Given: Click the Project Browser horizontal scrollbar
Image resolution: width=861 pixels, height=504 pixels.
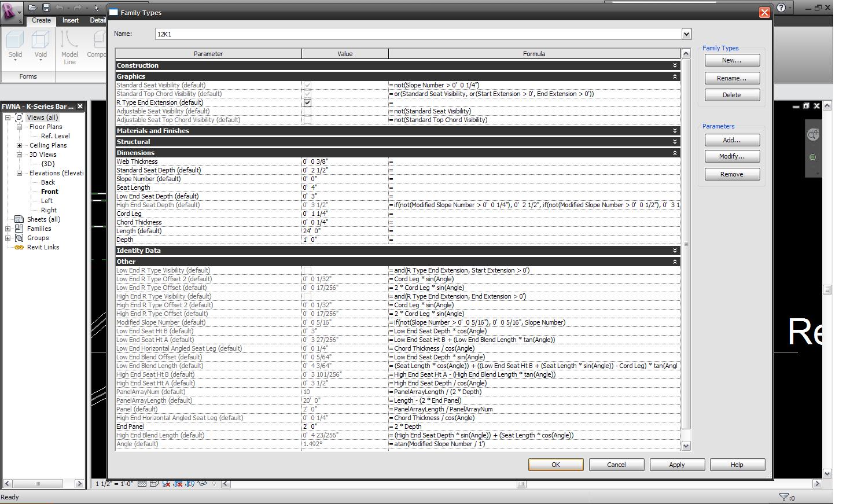Looking at the screenshot, I should tap(43, 483).
